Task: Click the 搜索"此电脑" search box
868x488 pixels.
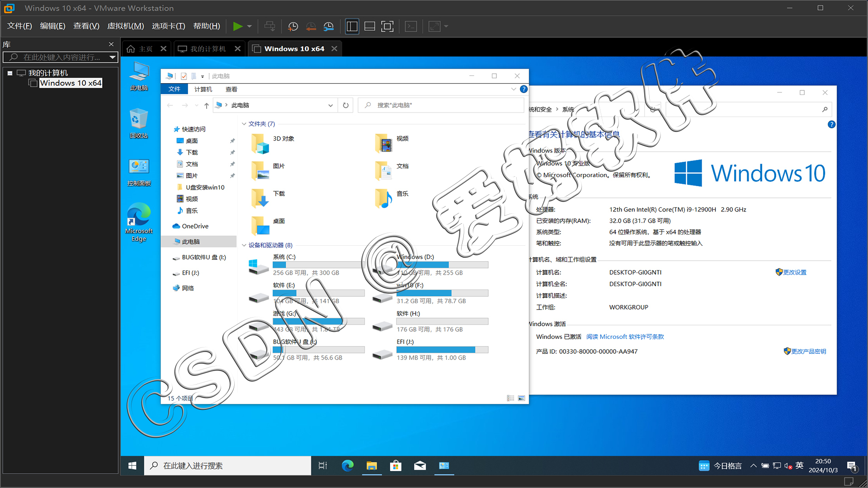Action: click(441, 105)
